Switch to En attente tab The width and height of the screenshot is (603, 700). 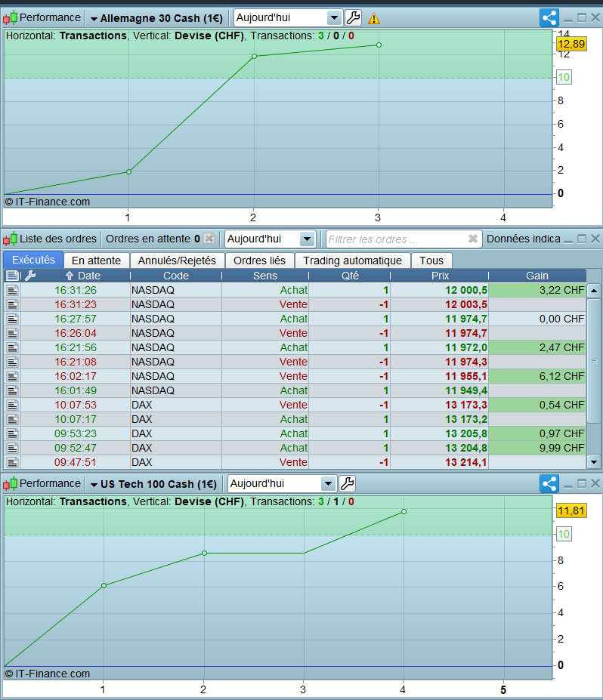[x=96, y=261]
